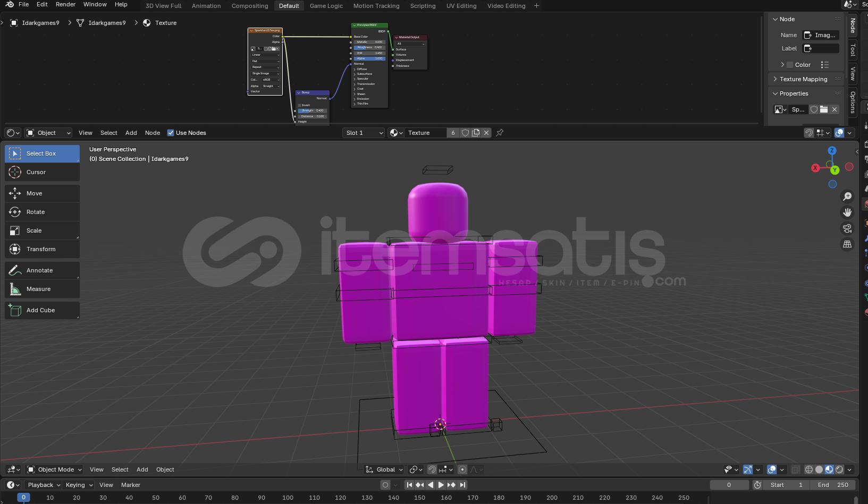Toggle fake user shield for Texture material
The height and width of the screenshot is (504, 868).
(465, 133)
